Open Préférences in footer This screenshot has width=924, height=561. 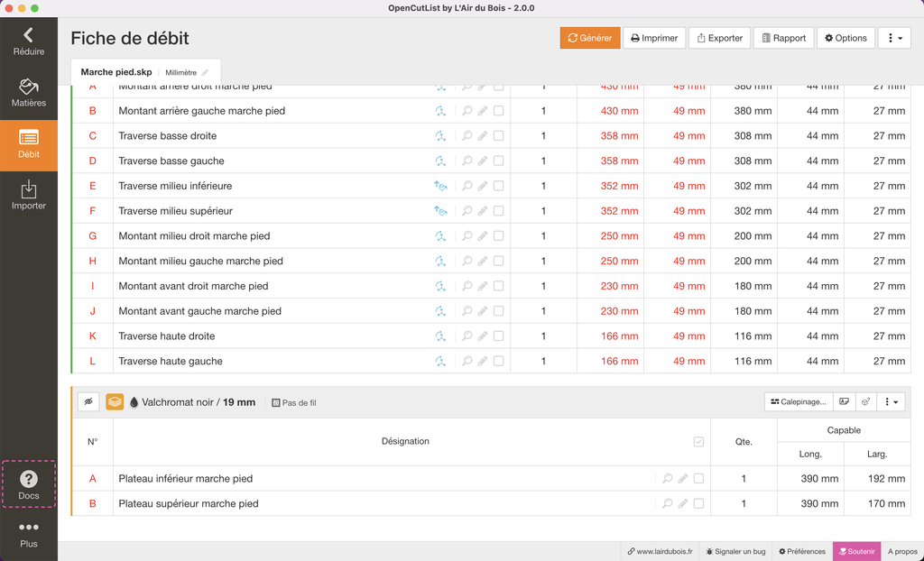(x=801, y=552)
